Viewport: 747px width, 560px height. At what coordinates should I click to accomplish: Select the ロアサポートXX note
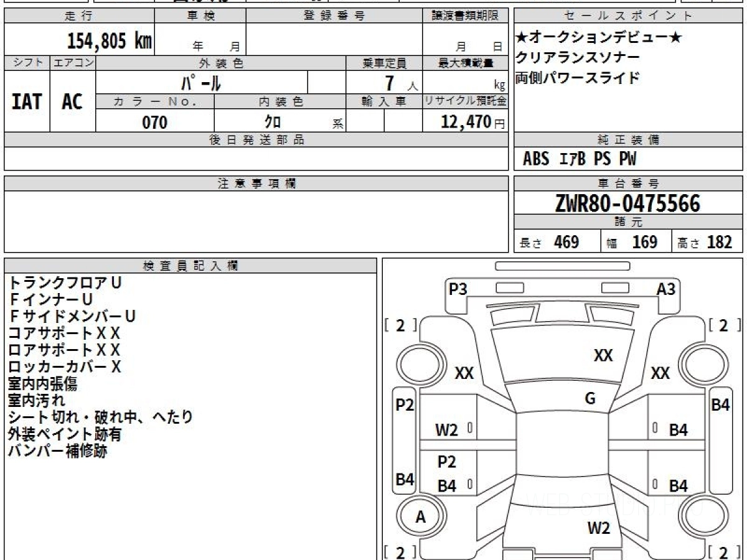(65, 350)
